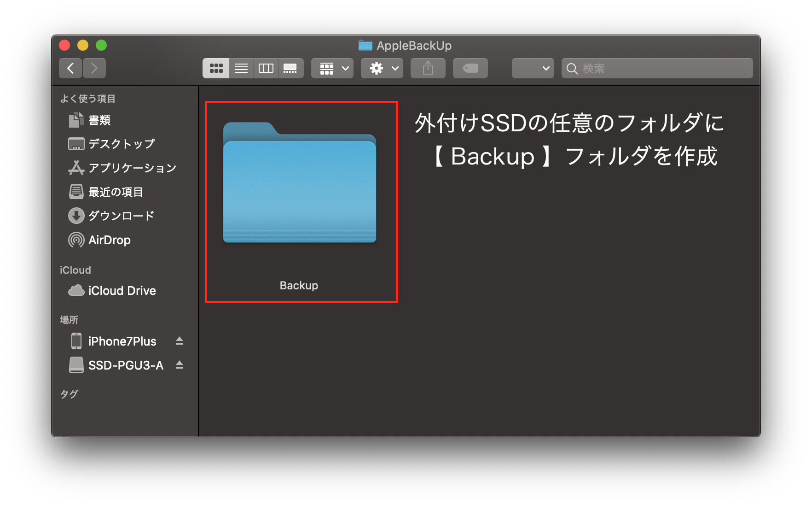Switch to gallery view mode
812x505 pixels.
click(290, 68)
